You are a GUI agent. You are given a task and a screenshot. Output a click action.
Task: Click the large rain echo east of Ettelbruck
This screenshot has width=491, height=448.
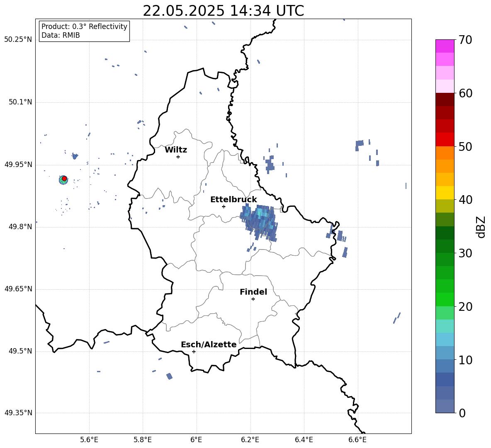(259, 222)
